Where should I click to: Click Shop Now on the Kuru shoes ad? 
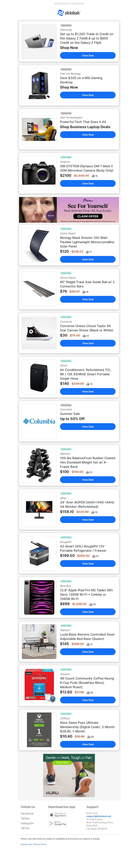(62, 763)
